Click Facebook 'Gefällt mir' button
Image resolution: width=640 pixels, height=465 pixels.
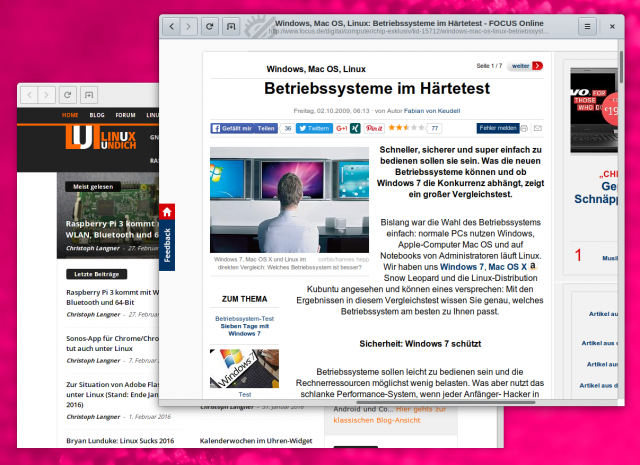pos(232,128)
